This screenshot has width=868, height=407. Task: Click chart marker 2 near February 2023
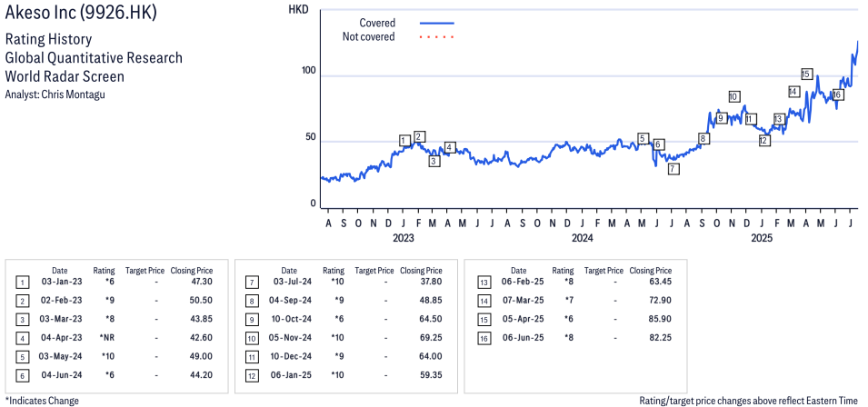420,136
